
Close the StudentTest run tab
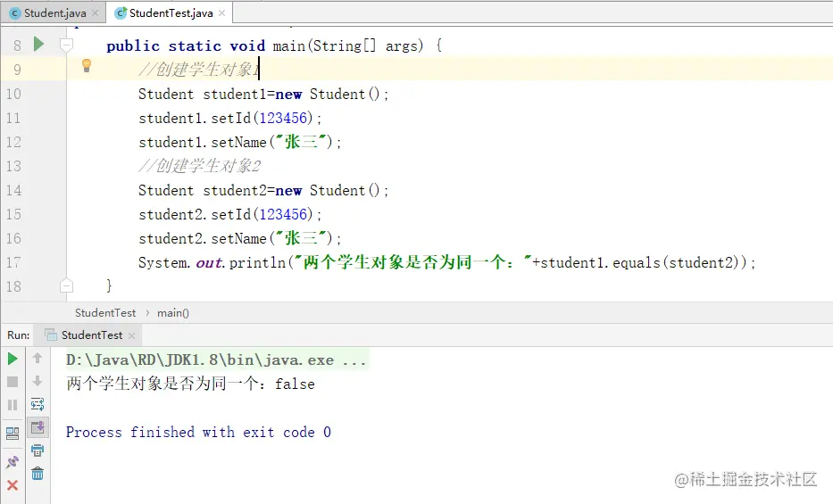[x=132, y=335]
